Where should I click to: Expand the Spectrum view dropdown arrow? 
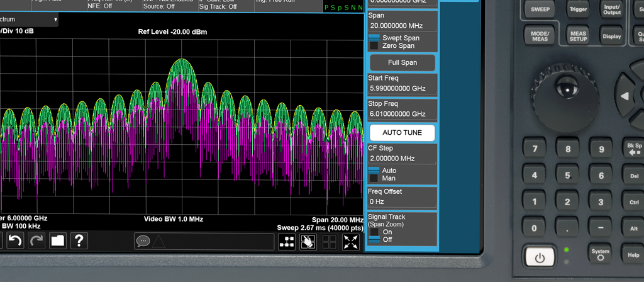[x=55, y=20]
